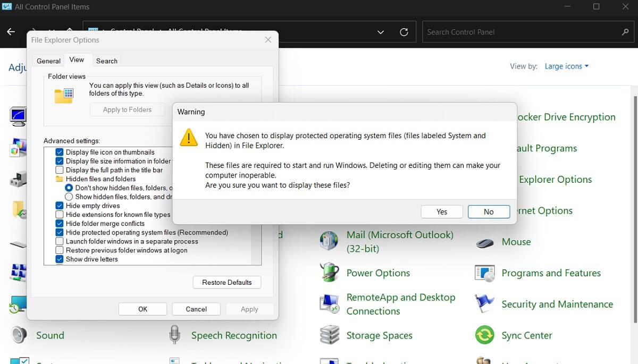Viewport: 638px width, 364px height.
Task: Open Mail (Microsoft Outlook) settings
Action: 400,235
